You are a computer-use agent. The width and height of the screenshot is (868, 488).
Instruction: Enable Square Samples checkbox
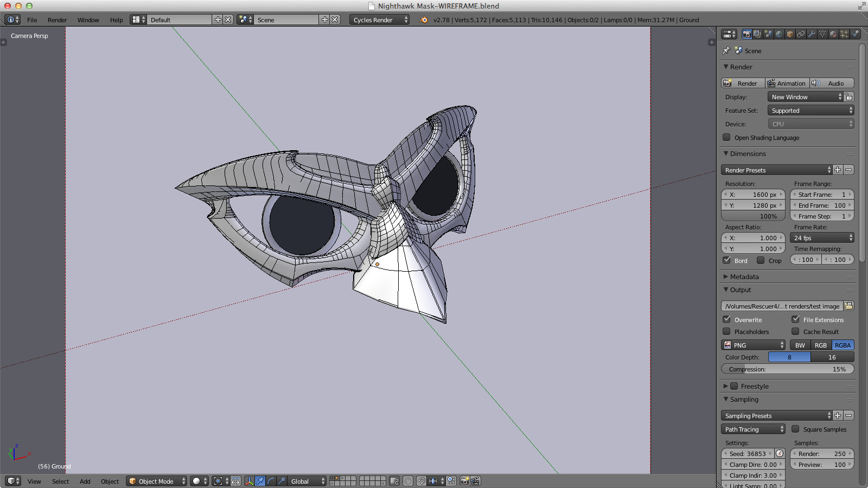pos(795,429)
